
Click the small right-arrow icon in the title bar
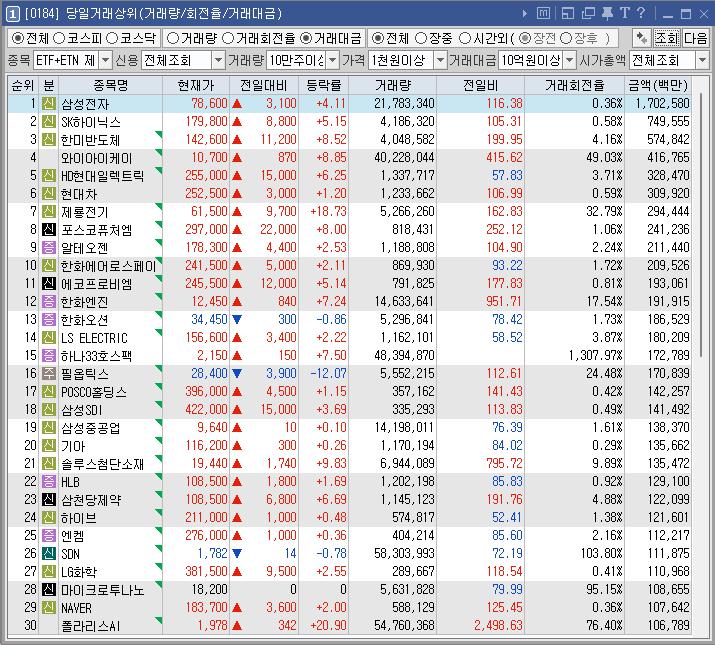[x=525, y=14]
